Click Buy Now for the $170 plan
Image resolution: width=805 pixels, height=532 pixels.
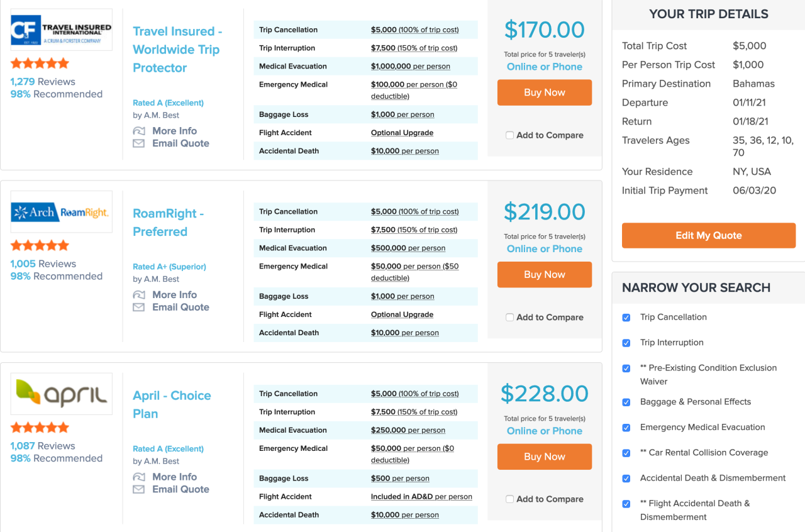pos(544,92)
